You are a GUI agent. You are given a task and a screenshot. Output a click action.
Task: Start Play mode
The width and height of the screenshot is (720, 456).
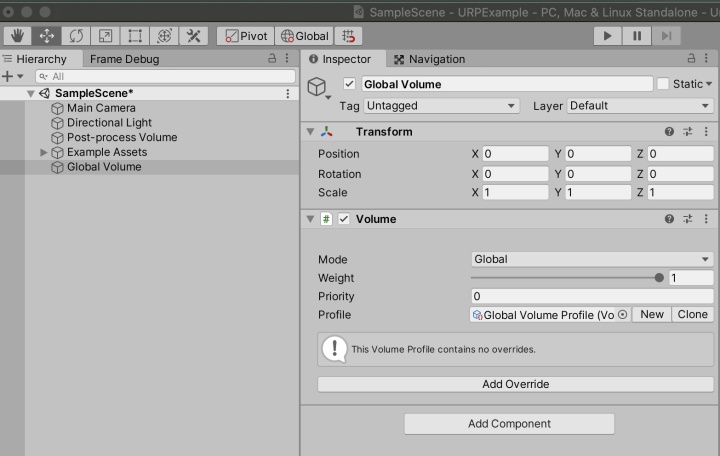(x=607, y=36)
